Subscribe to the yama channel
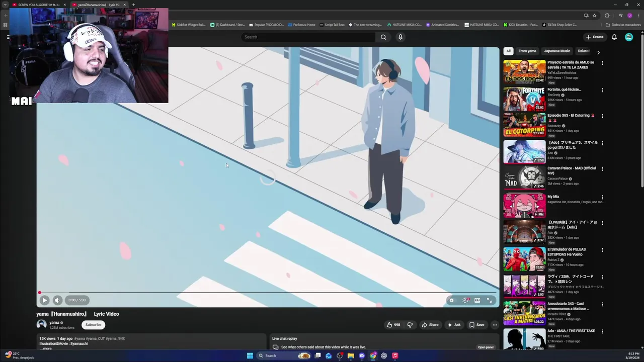 (93, 325)
